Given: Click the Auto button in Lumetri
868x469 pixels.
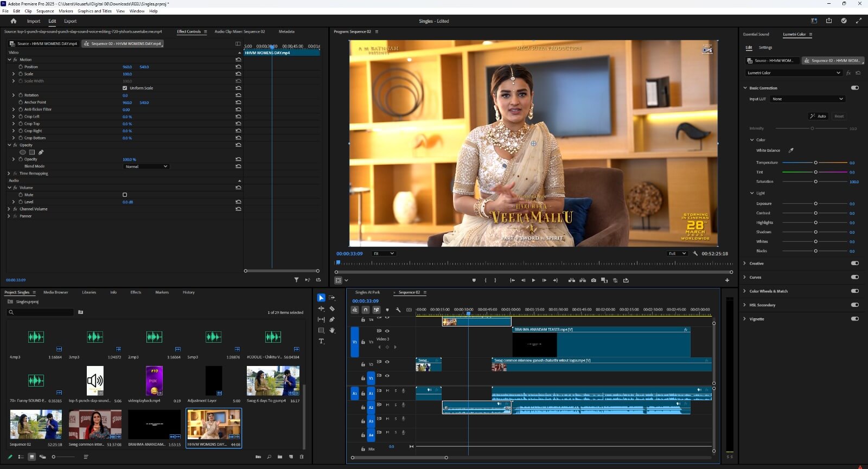Looking at the screenshot, I should tap(818, 116).
